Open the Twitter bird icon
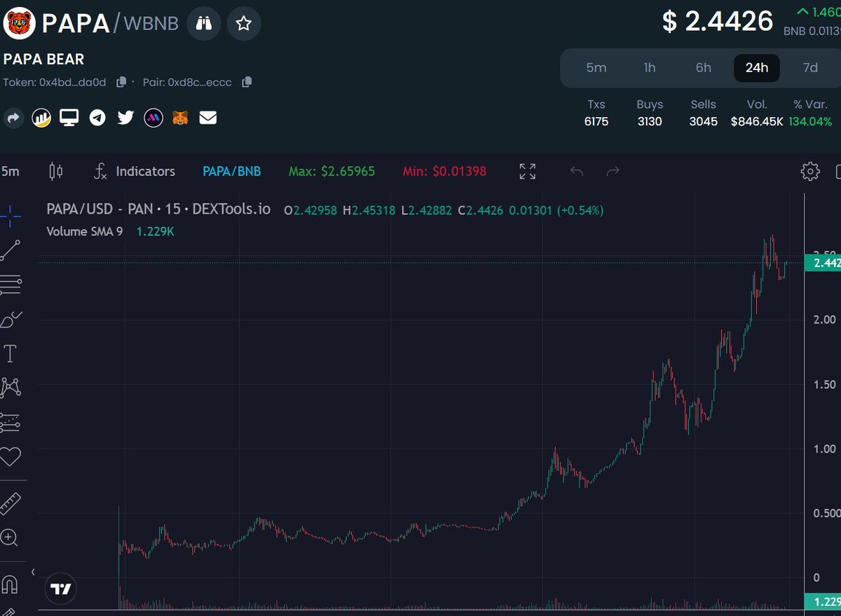Viewport: 841px width, 616px height. pyautogui.click(x=125, y=118)
